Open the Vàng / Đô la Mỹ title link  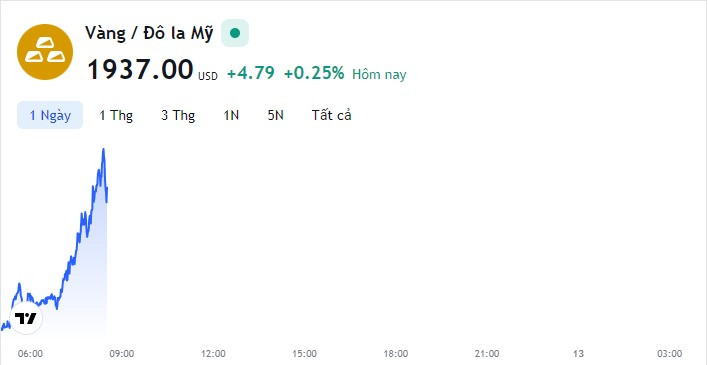coord(149,33)
